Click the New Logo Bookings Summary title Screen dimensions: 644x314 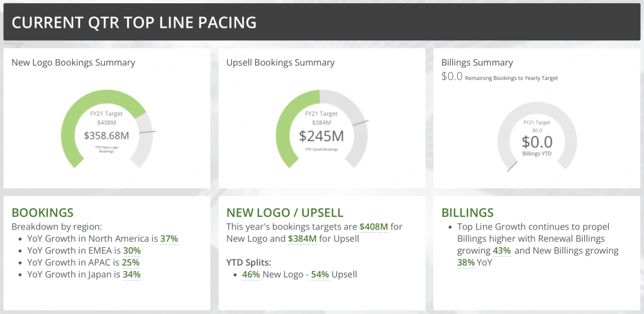74,62
